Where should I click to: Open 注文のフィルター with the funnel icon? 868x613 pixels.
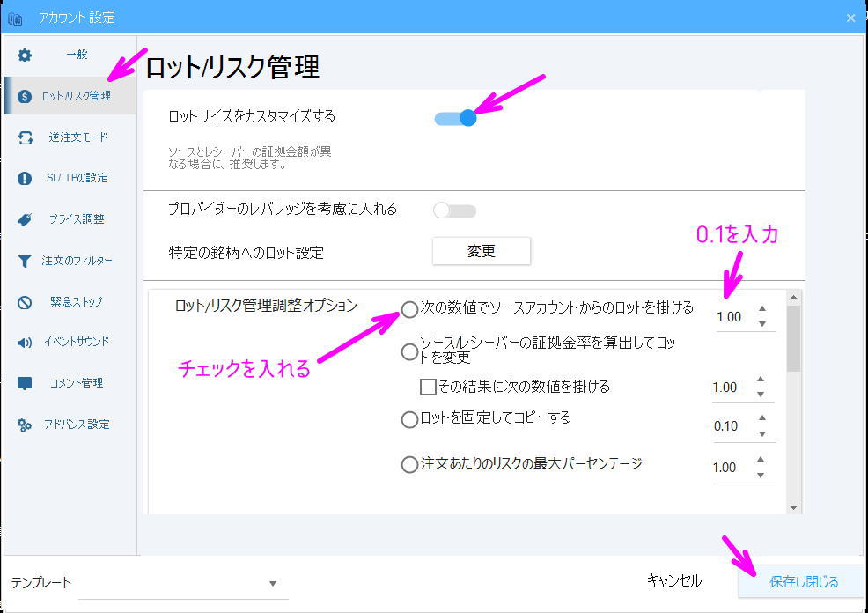pos(26,259)
